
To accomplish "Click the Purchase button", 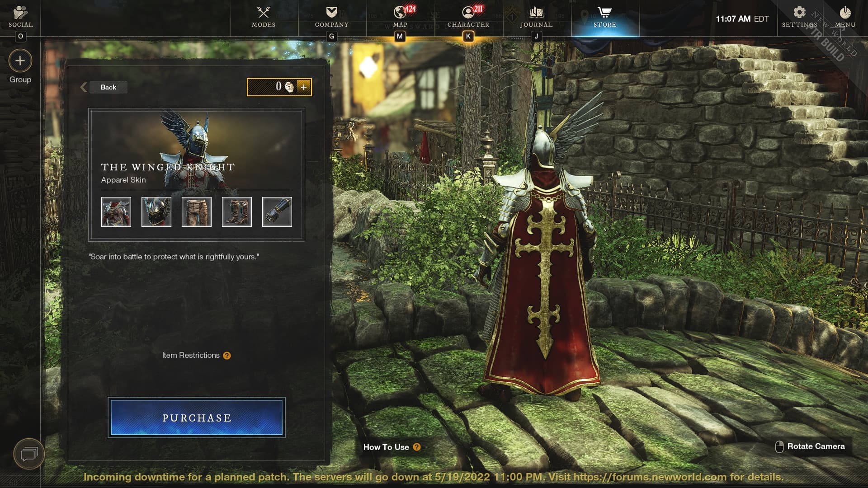I will coord(196,418).
